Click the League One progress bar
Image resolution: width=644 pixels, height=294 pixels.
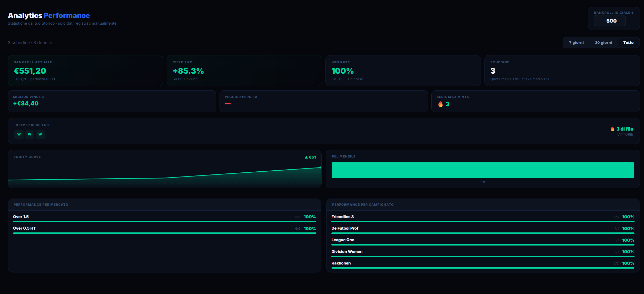tap(483, 245)
